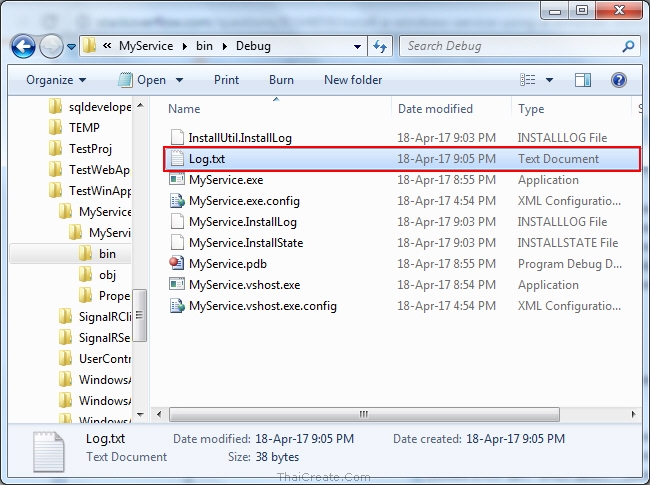Screen dimensions: 650x485
Task: Select TestWebAp folder in the tree
Action: [89, 170]
